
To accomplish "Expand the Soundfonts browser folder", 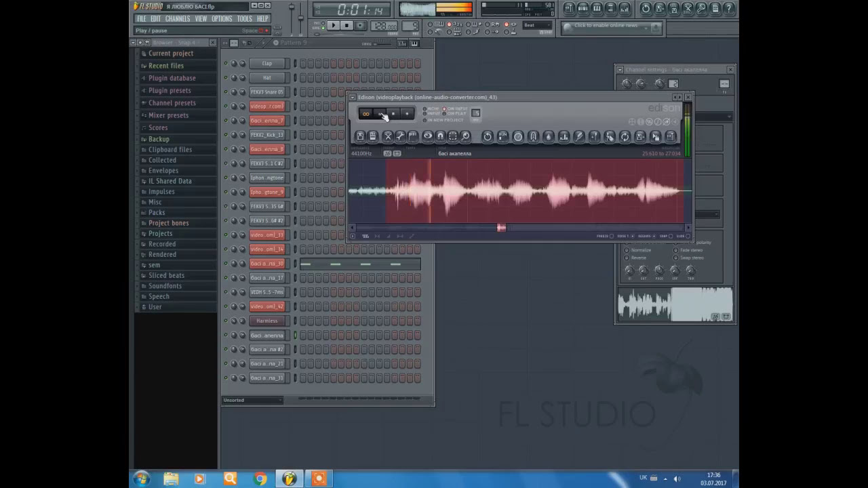I will pos(165,286).
